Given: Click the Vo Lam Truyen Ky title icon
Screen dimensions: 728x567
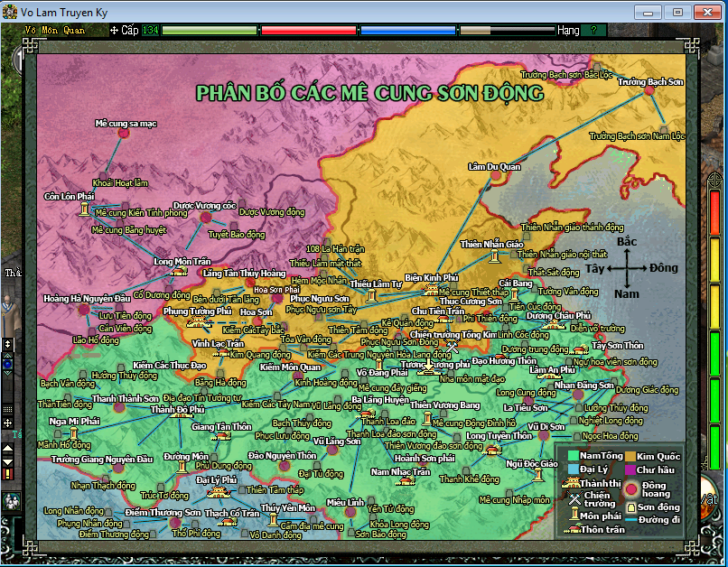Looking at the screenshot, I should [9, 12].
